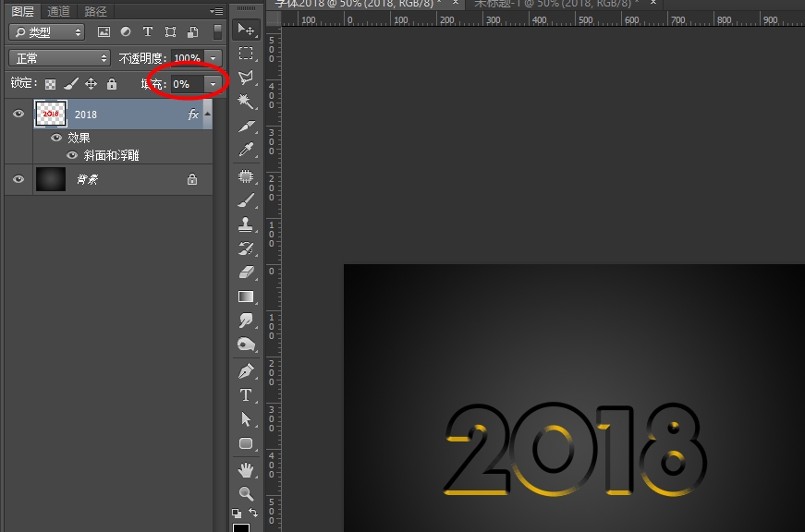This screenshot has width=805, height=532.
Task: Switch to the Layers tab
Action: [x=22, y=11]
